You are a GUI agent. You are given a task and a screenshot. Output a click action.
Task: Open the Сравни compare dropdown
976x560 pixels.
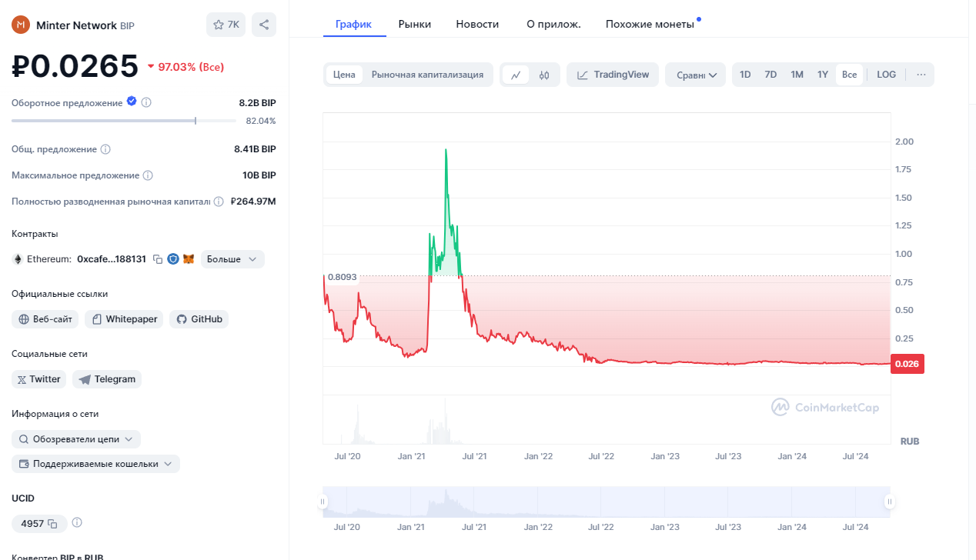[x=695, y=75]
